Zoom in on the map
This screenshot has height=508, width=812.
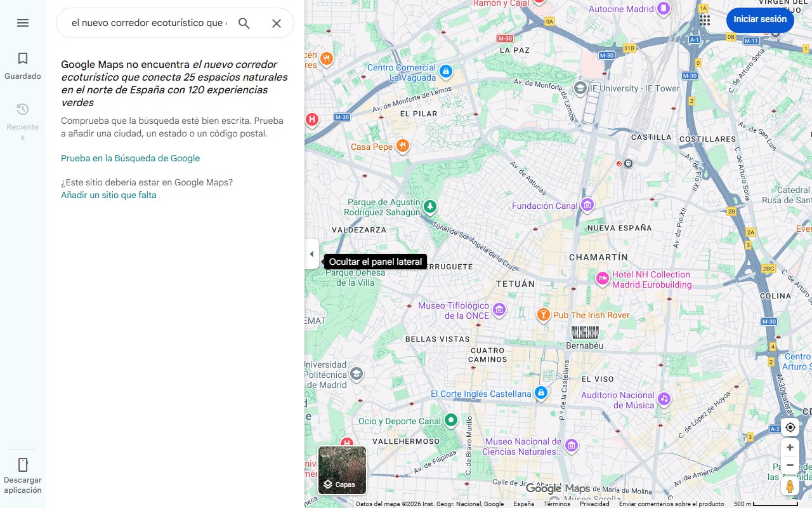790,448
